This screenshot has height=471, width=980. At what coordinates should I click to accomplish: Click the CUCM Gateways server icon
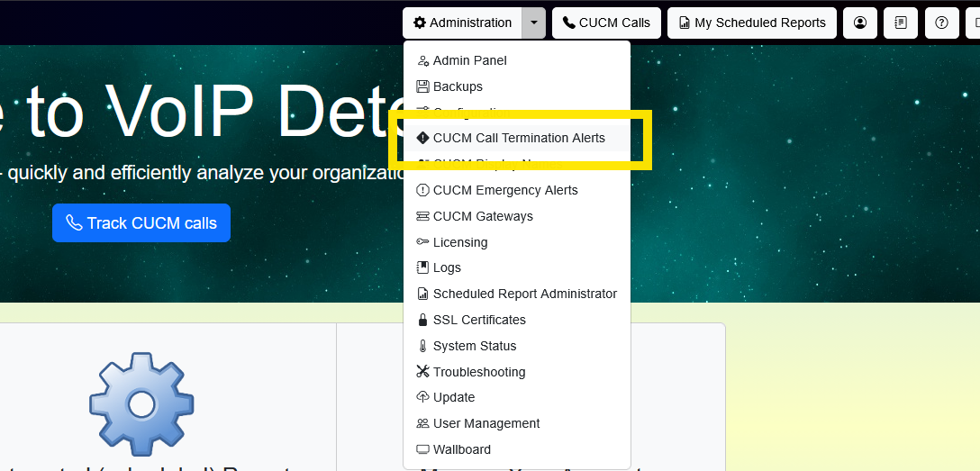(x=422, y=216)
